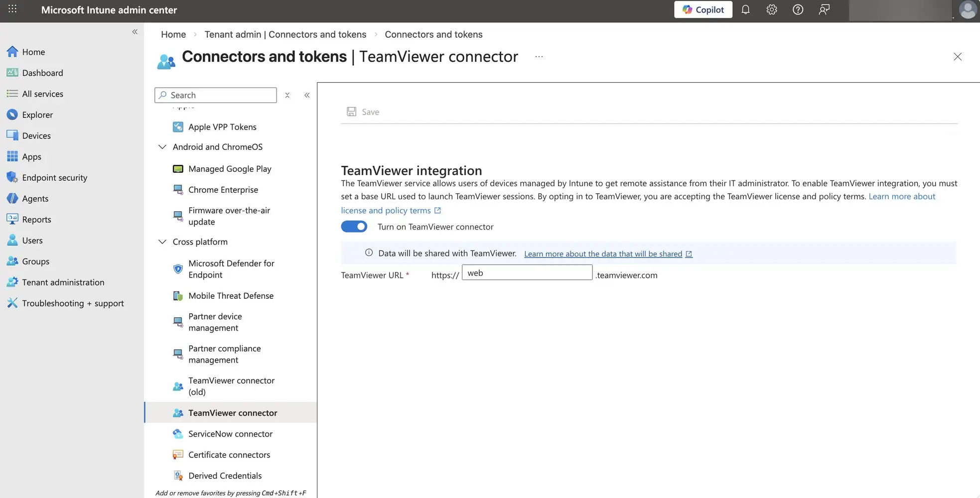Viewport: 980px width, 498px height.
Task: Click the Home breadcrumb link
Action: [x=173, y=34]
